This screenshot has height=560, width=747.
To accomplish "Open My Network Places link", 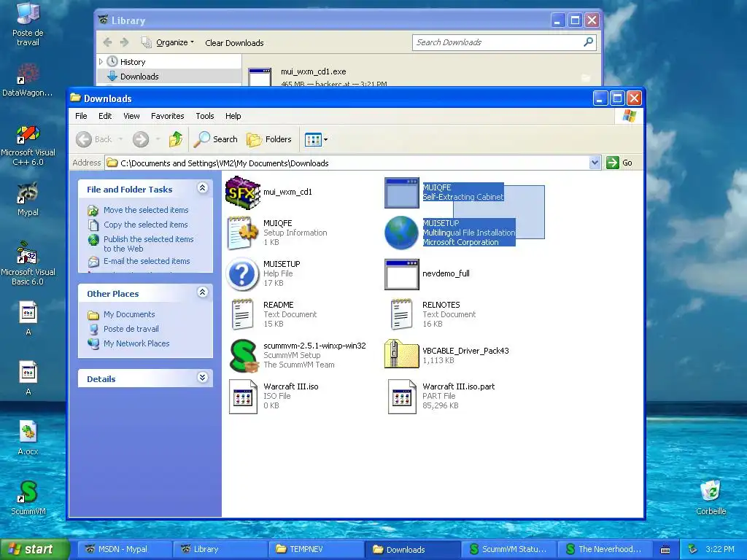I will 136,343.
